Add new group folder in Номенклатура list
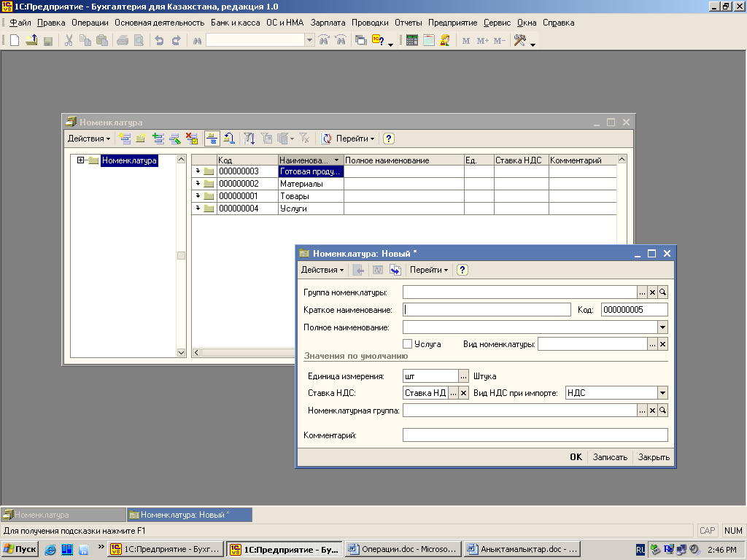 [x=141, y=139]
